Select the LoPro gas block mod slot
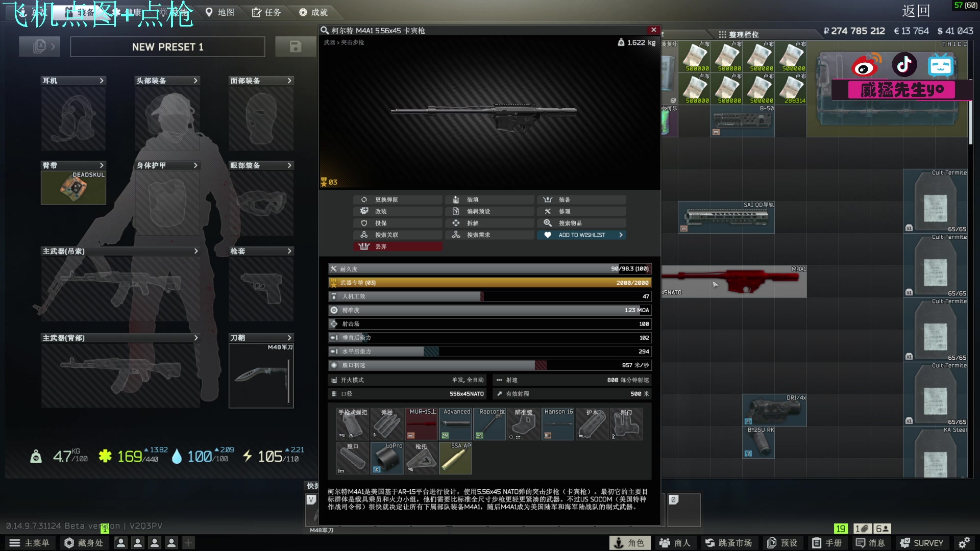The height and width of the screenshot is (551, 980). [x=387, y=458]
